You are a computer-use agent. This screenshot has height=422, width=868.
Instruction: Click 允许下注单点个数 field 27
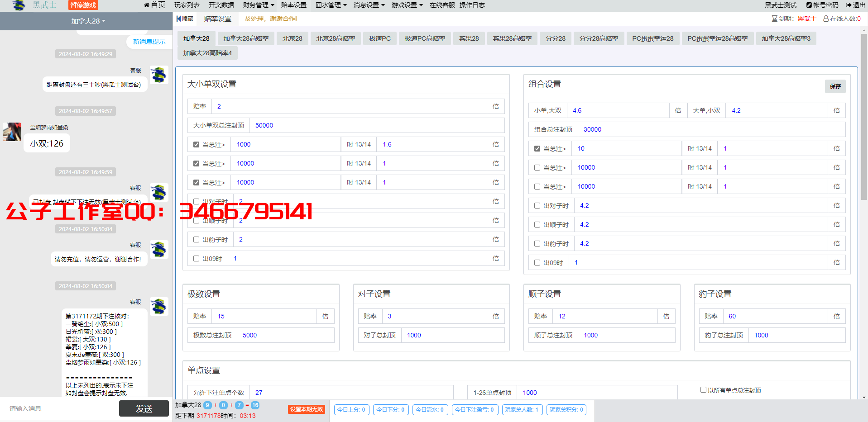click(351, 393)
